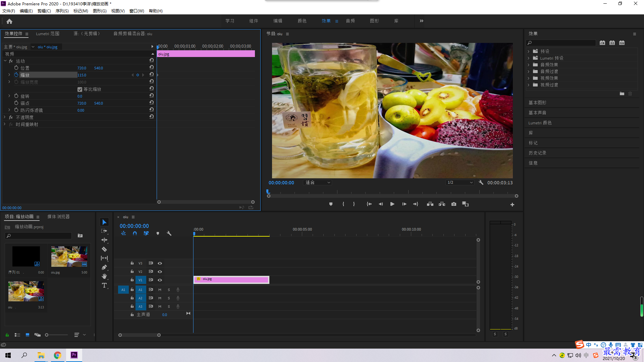644x362 pixels.
Task: Toggle lock on track V2
Action: tap(132, 271)
